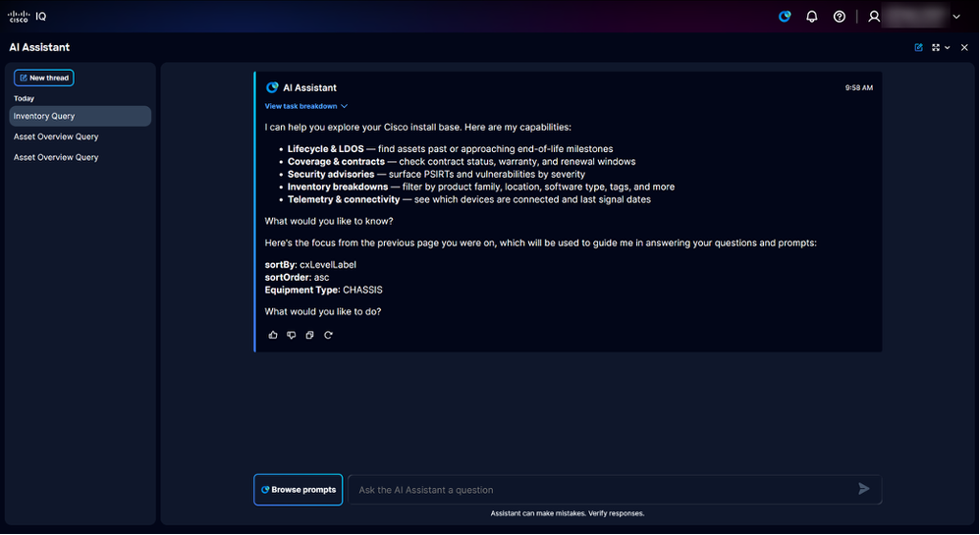Click the Security advisories bullet text

pos(436,175)
